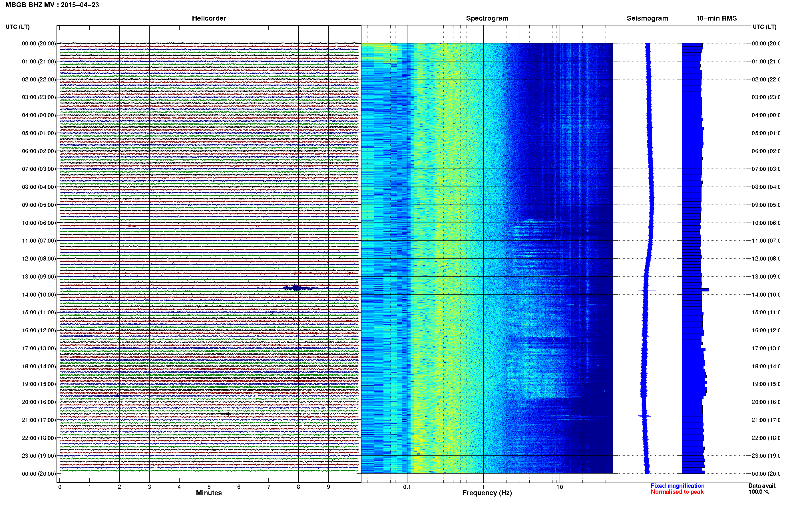This screenshot has width=812, height=508.
Task: Click the left time label '20:00 (16:00)'
Action: coord(39,402)
